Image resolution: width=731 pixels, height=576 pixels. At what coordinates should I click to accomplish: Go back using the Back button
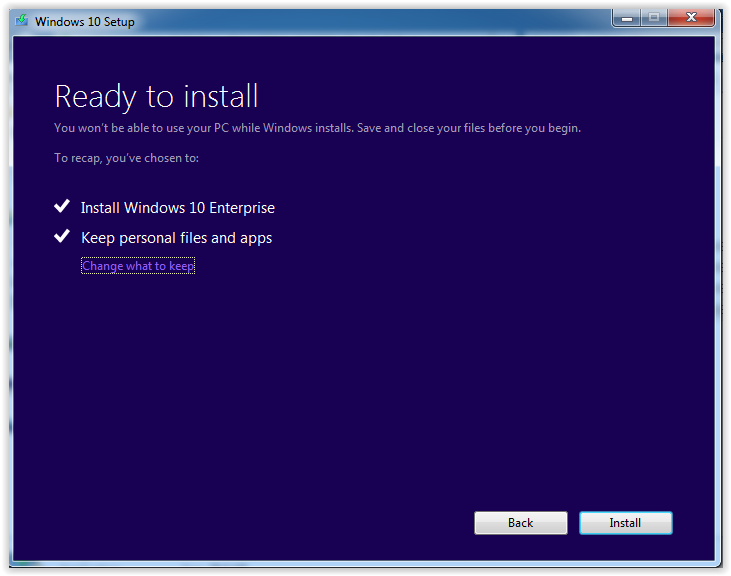tap(520, 522)
